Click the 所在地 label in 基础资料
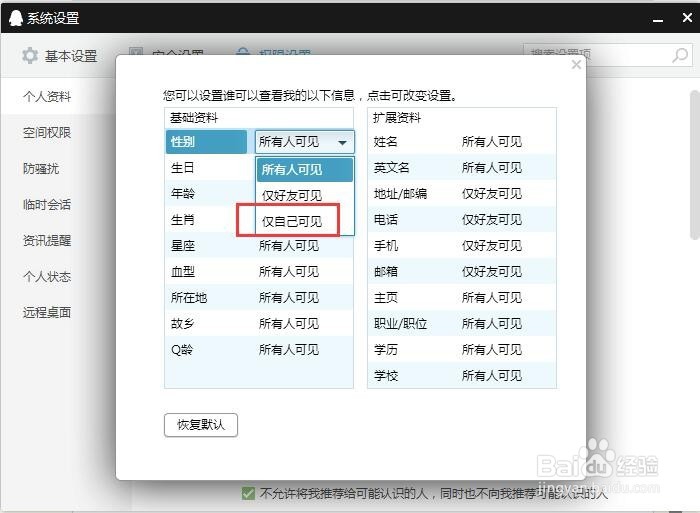The height and width of the screenshot is (513, 700). click(189, 298)
